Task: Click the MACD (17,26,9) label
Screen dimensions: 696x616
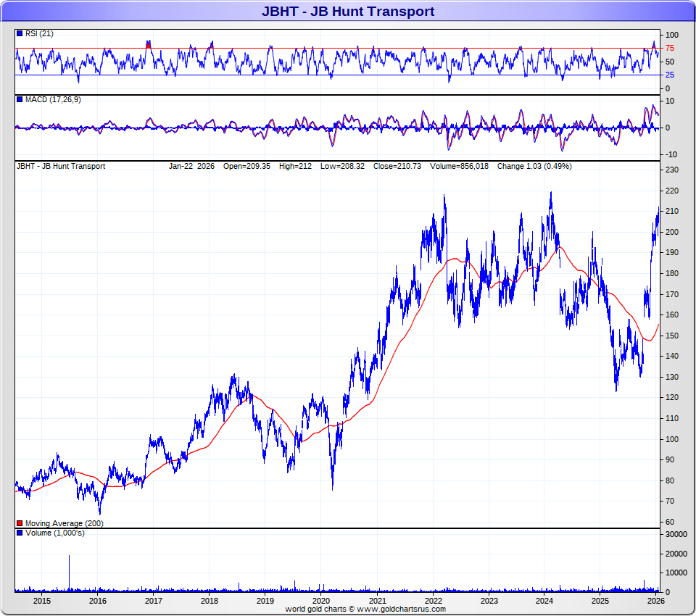Action: pyautogui.click(x=53, y=99)
